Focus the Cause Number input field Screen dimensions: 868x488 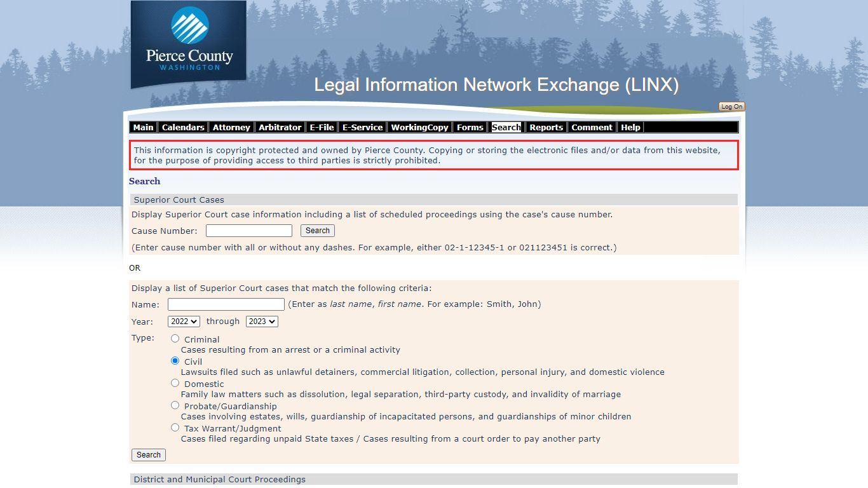(249, 231)
